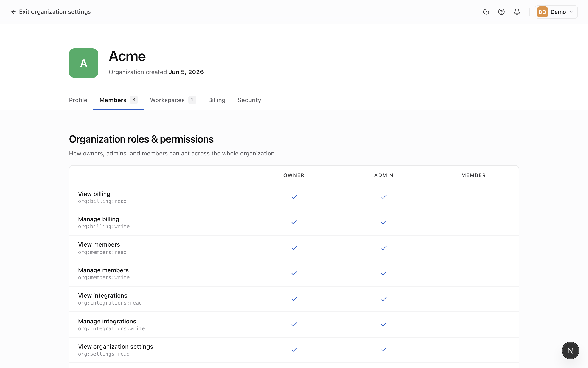Click the Owner checkmark for Manage billing
Screen dimensions: 588x368
(294, 222)
